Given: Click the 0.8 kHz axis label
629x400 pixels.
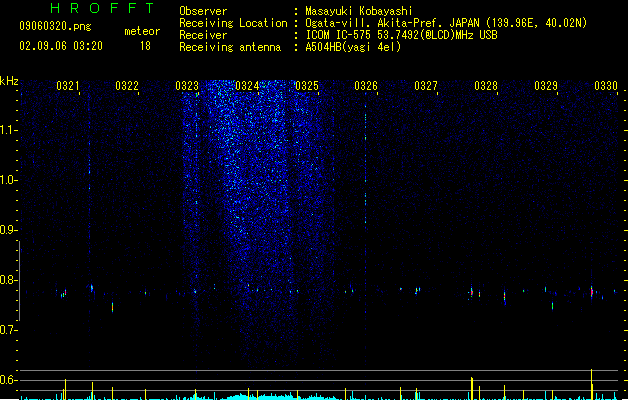Looking at the screenshot, I should 8,280.
